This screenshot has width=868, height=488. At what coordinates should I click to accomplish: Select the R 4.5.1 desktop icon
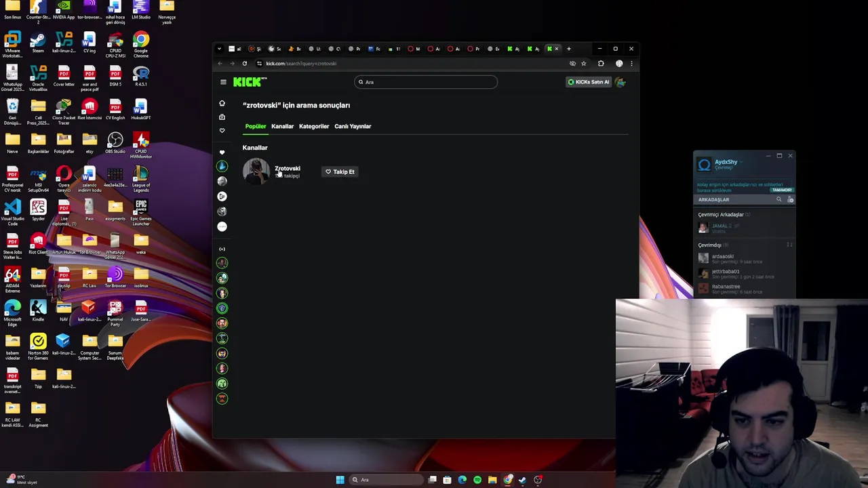[x=141, y=76]
